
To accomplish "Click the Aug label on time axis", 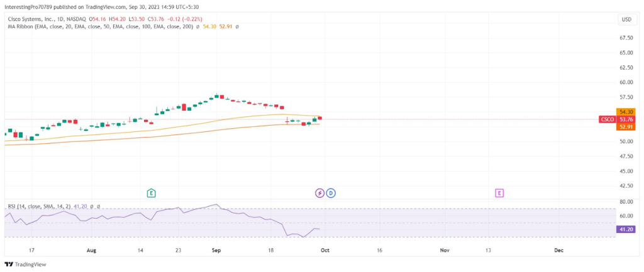I will click(x=92, y=250).
